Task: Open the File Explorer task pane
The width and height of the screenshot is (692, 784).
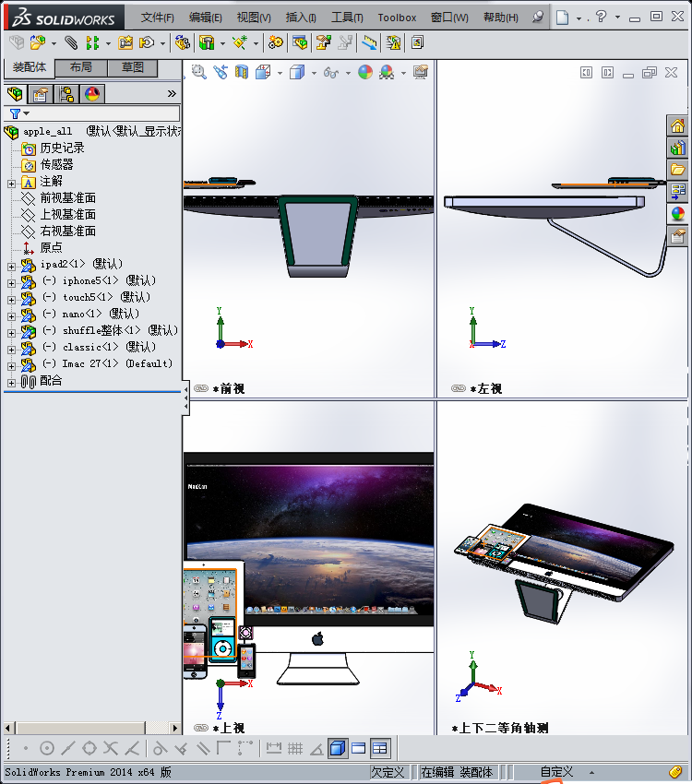Action: coord(678,170)
